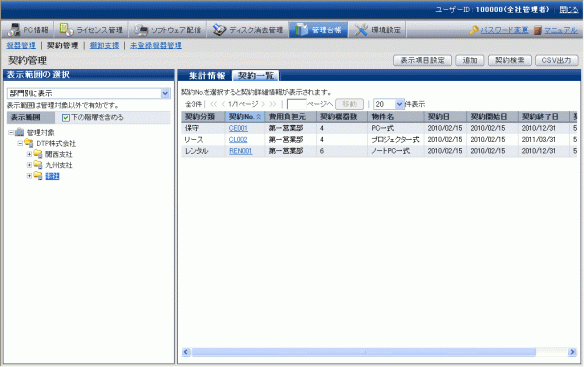The image size is (584, 367).
Task: Open the PC情報 computer icon
Action: click(14, 30)
